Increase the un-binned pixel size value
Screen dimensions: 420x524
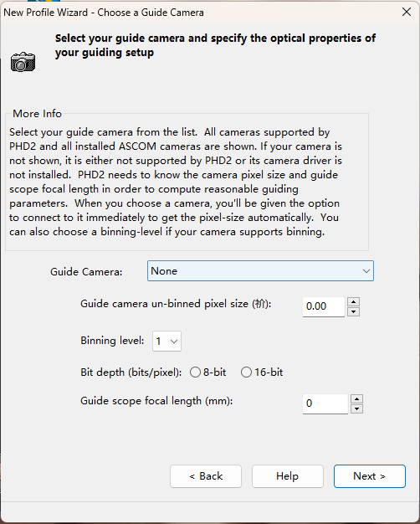pyautogui.click(x=354, y=302)
